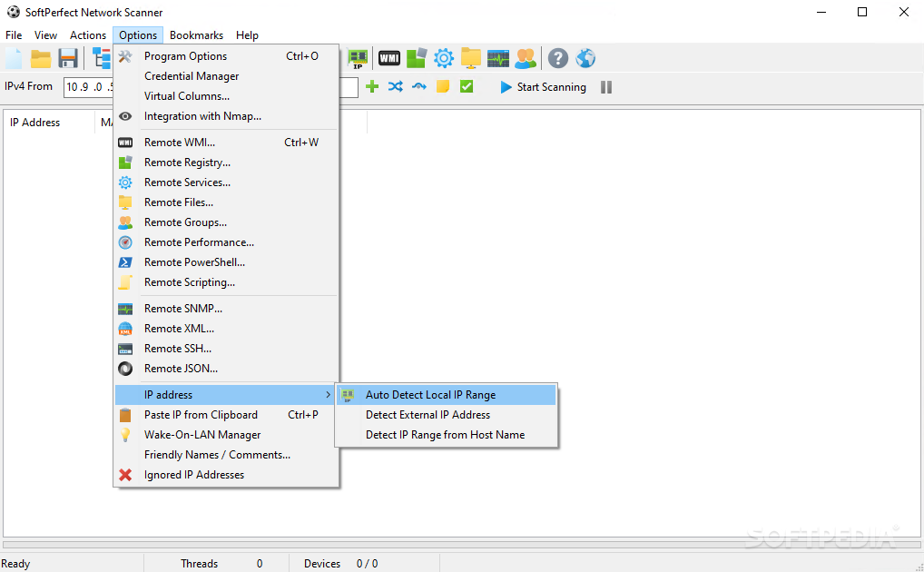
Task: Open Integration with Nmap...
Action: 227,116
